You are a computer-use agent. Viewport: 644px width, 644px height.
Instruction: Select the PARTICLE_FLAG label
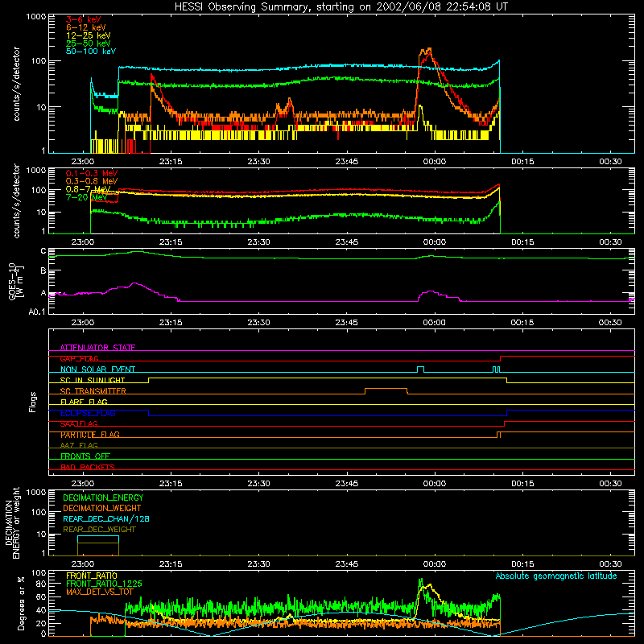point(90,435)
